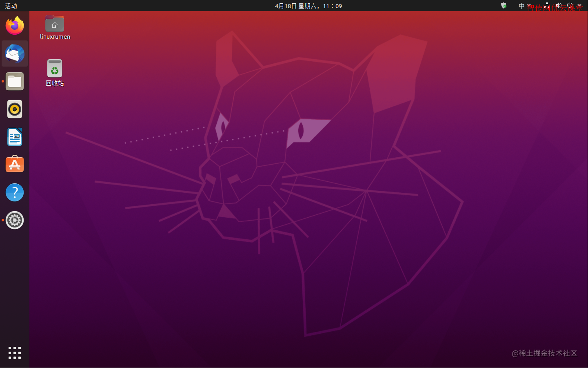Start Rhythmbox music player
This screenshot has width=588, height=368.
14,109
